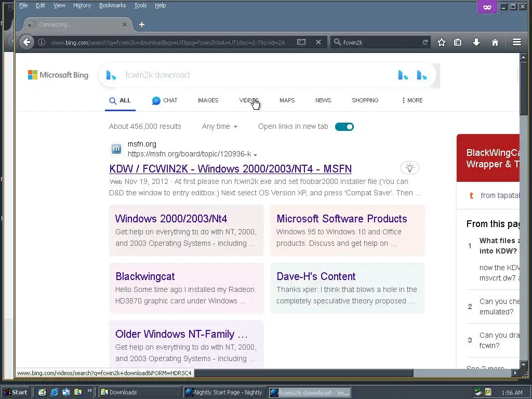Show bookmarks list icon
The width and height of the screenshot is (532, 399).
(458, 42)
